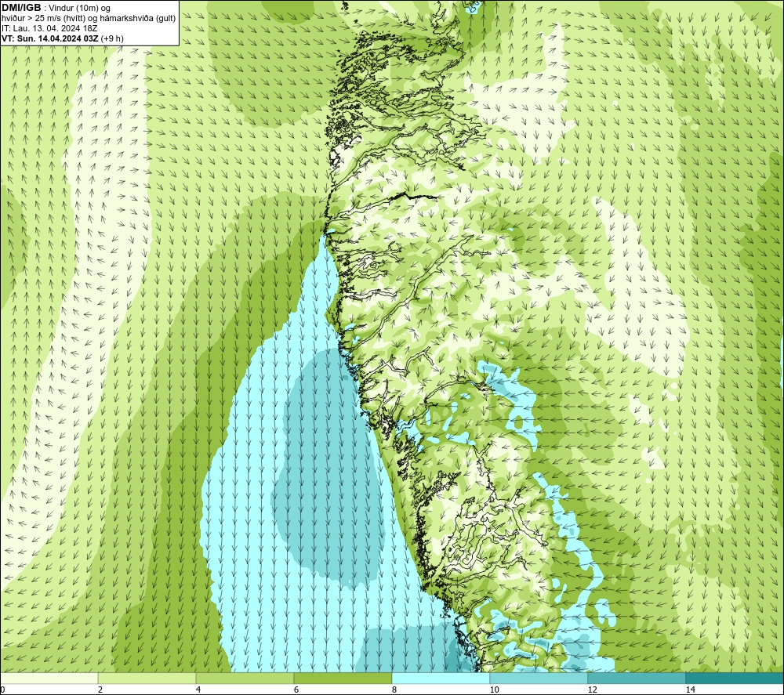Click the 'DMI/IGB' title text in legend box
This screenshot has width=784, height=695.
[x=21, y=8]
